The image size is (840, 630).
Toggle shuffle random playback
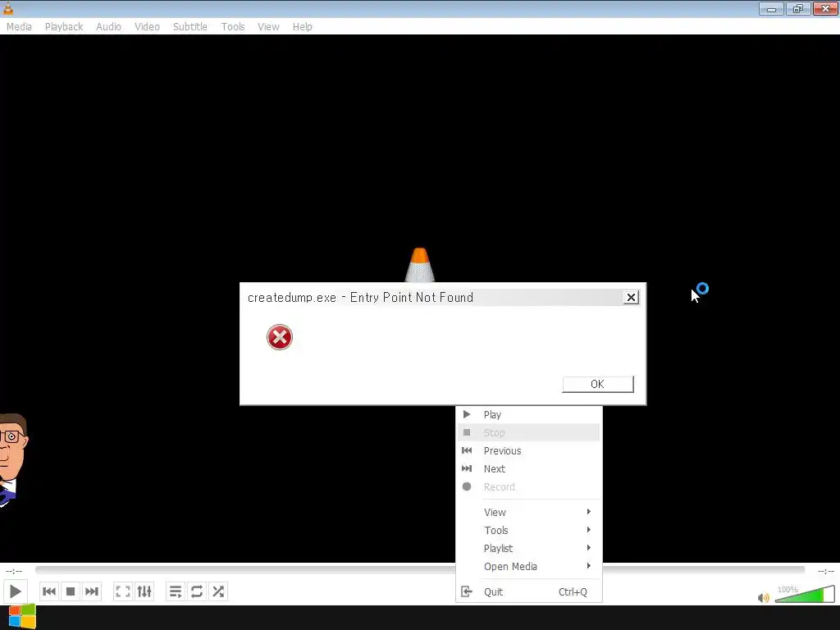click(x=218, y=591)
